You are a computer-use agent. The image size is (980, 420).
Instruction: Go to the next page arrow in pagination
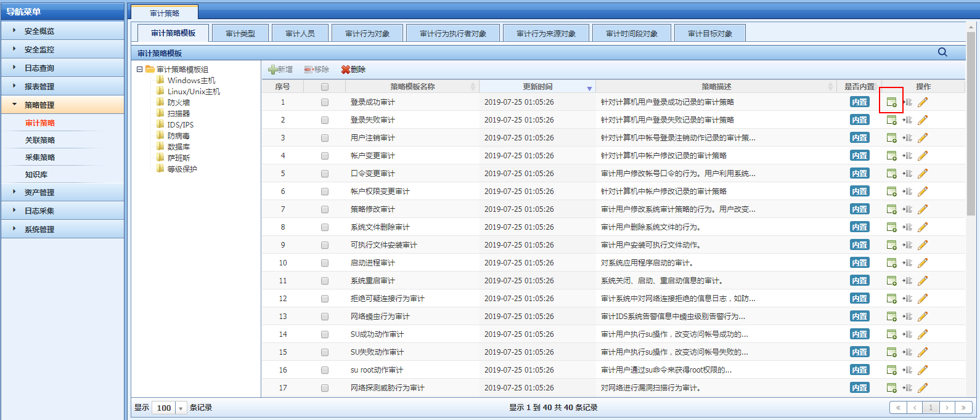[x=947, y=408]
